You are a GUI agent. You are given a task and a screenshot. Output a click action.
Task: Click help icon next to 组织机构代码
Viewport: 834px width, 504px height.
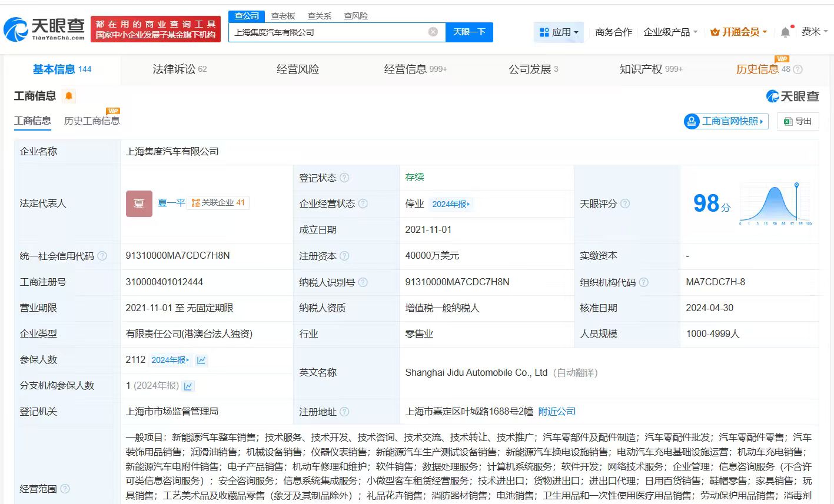(644, 282)
